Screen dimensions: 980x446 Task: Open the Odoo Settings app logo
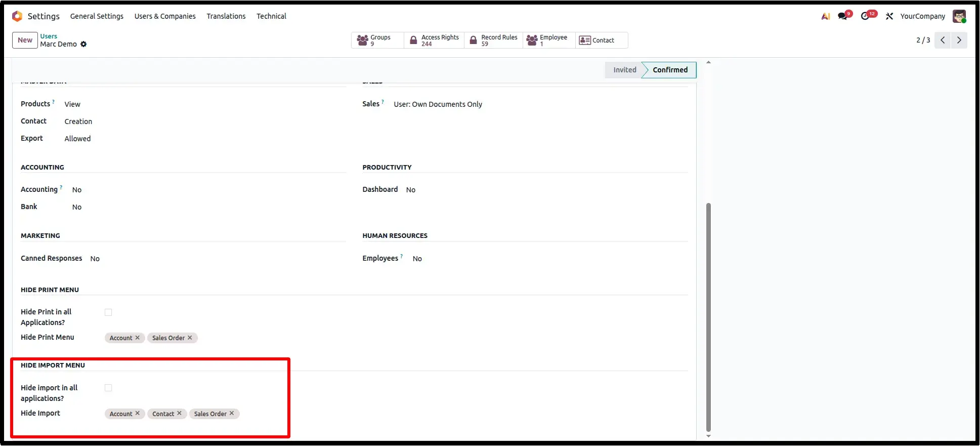click(x=17, y=16)
